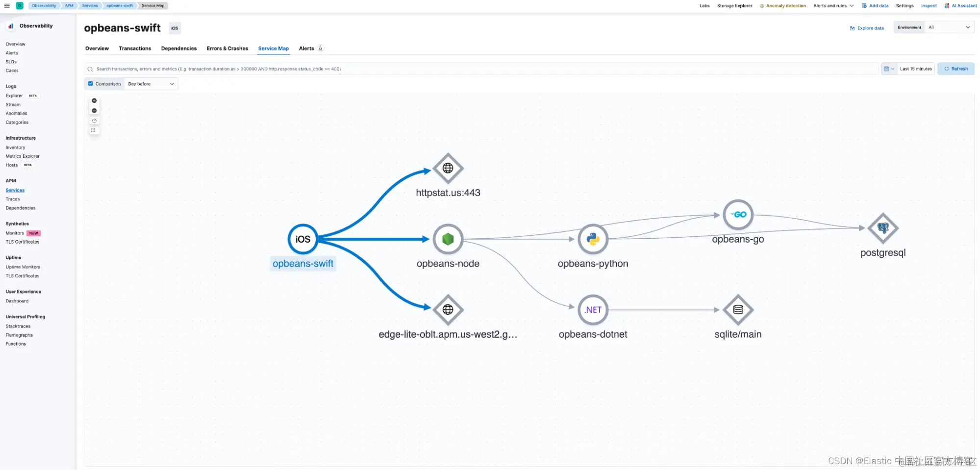Select the opbeans-python node icon
Viewport: 980px width, 470px height.
(593, 239)
